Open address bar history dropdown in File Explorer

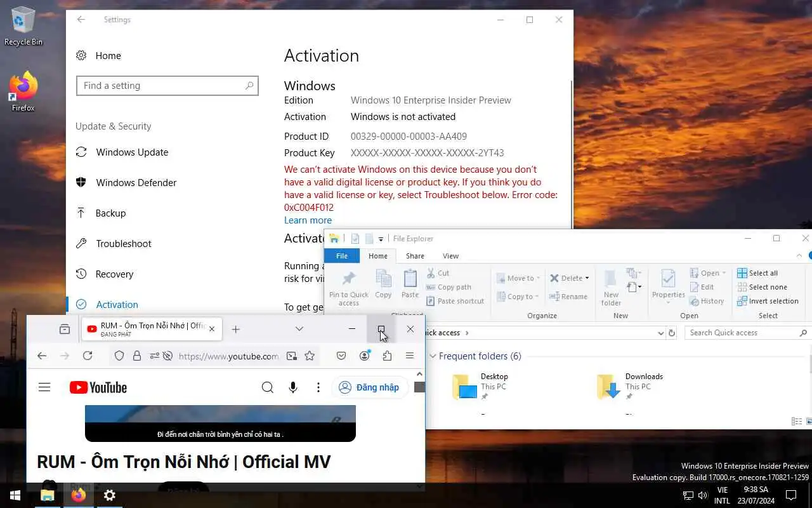tap(660, 333)
